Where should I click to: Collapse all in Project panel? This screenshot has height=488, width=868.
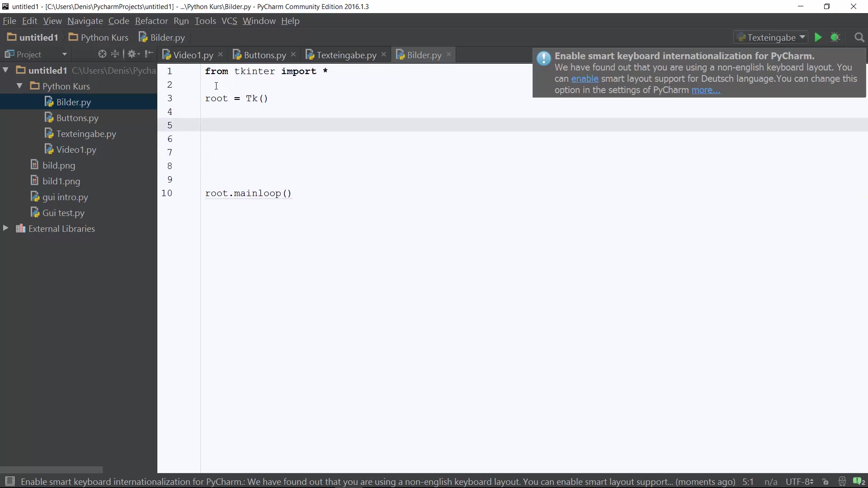pyautogui.click(x=115, y=54)
